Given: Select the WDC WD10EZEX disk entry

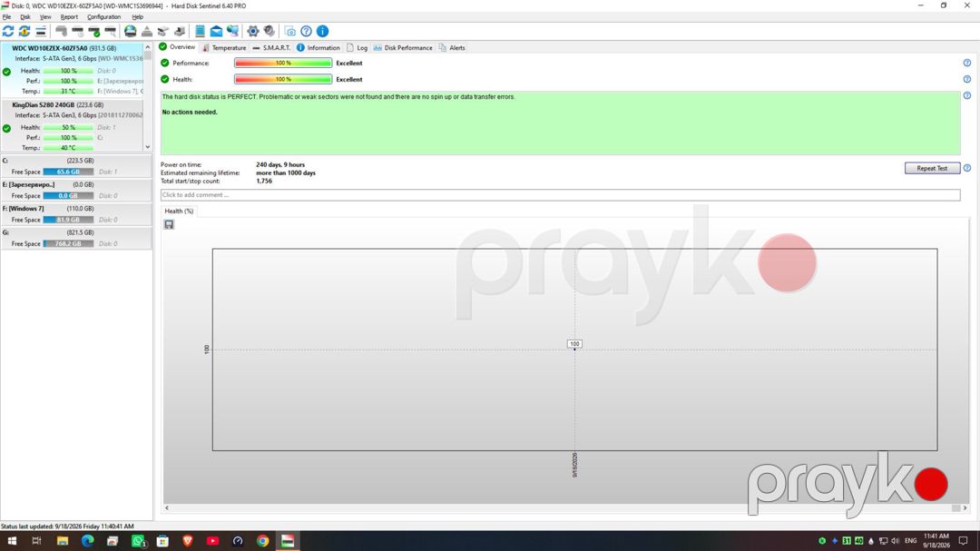Looking at the screenshot, I should coord(72,69).
